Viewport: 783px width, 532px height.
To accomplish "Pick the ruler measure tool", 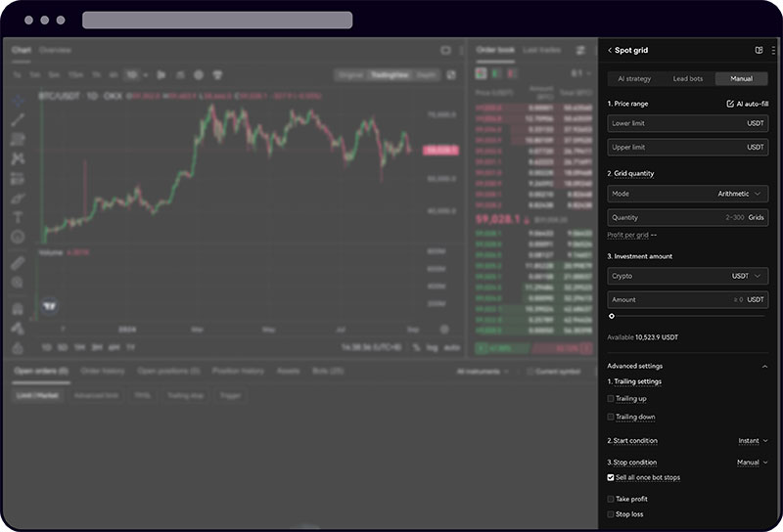I will click(x=18, y=263).
